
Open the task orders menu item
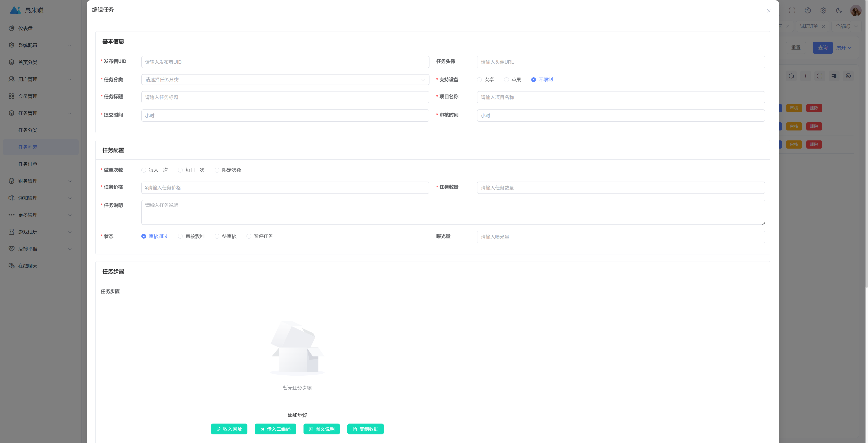pos(28,164)
